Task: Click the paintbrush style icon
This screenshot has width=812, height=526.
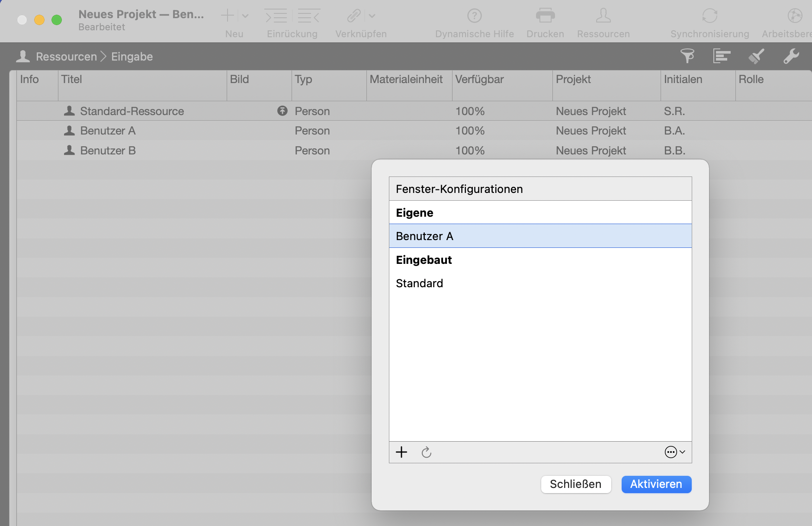Action: (x=756, y=56)
